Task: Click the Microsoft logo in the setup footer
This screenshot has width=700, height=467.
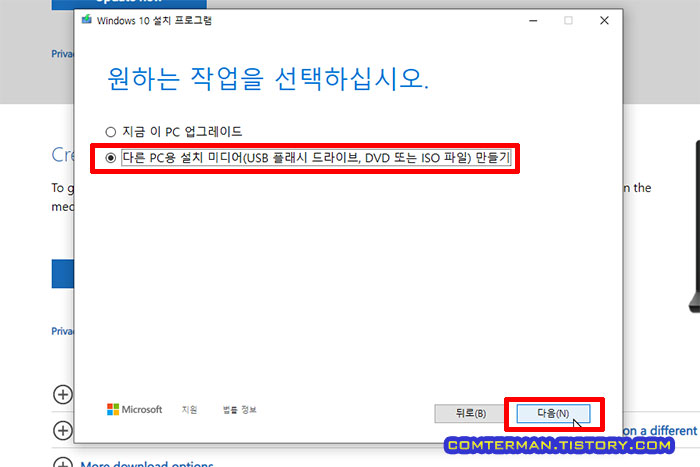Action: (134, 409)
